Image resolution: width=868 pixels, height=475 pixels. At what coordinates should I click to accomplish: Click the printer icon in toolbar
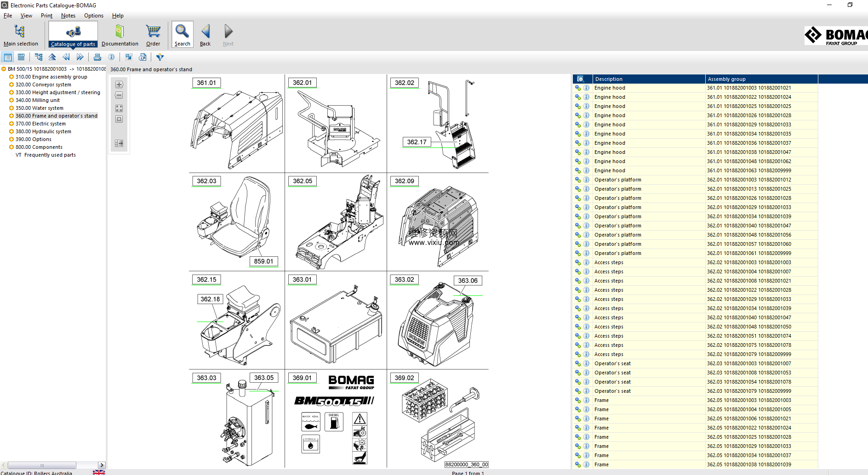(97, 57)
